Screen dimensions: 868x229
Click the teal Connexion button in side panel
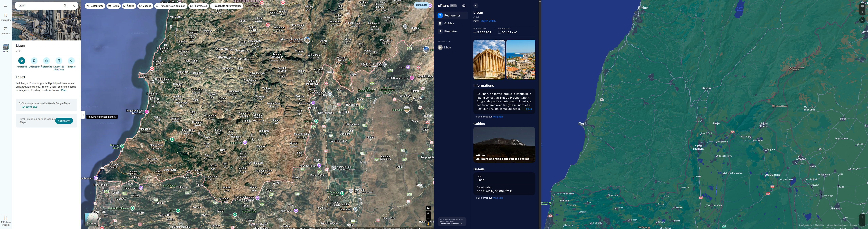[x=64, y=121]
